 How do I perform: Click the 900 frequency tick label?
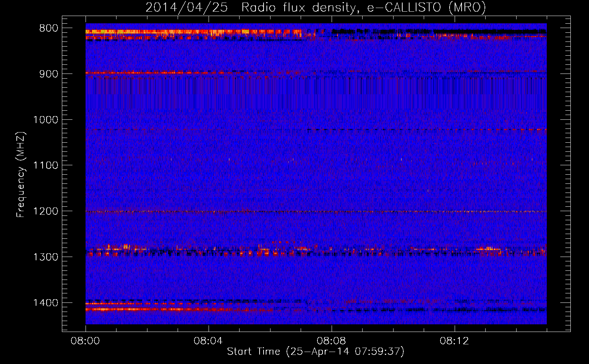click(48, 74)
